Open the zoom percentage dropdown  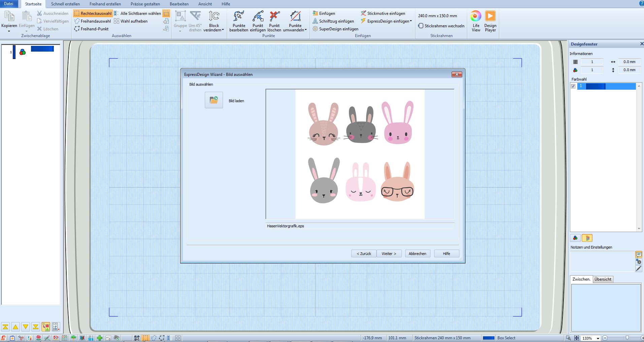tap(598, 338)
